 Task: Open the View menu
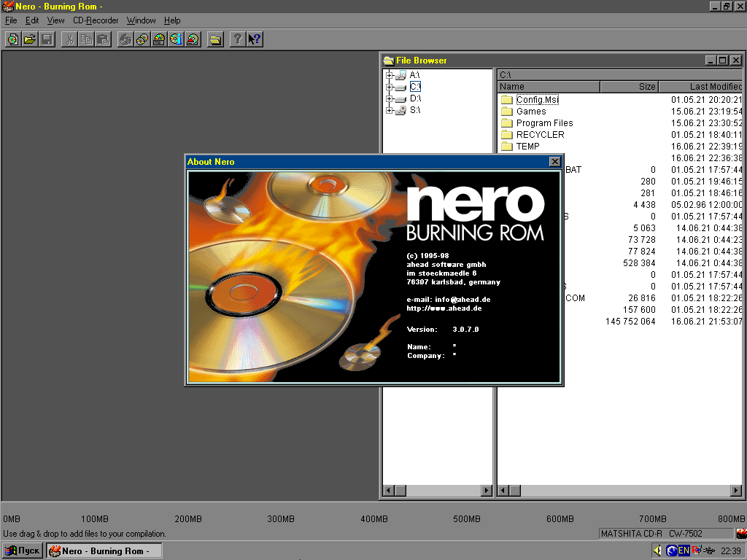coord(55,20)
